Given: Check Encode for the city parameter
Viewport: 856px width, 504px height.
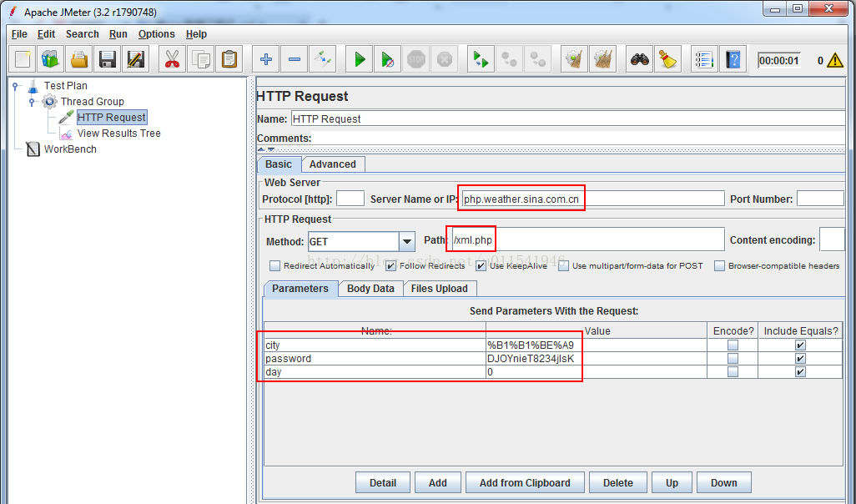Looking at the screenshot, I should (x=733, y=345).
